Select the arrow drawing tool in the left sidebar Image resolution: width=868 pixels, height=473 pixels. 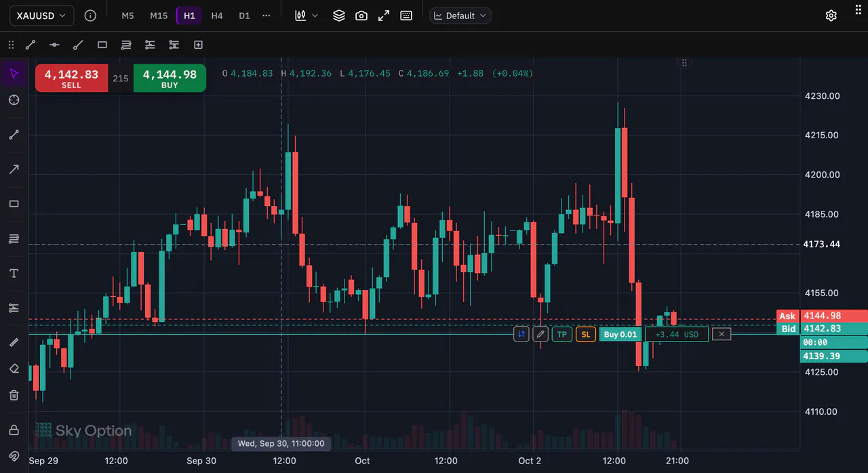coord(14,169)
